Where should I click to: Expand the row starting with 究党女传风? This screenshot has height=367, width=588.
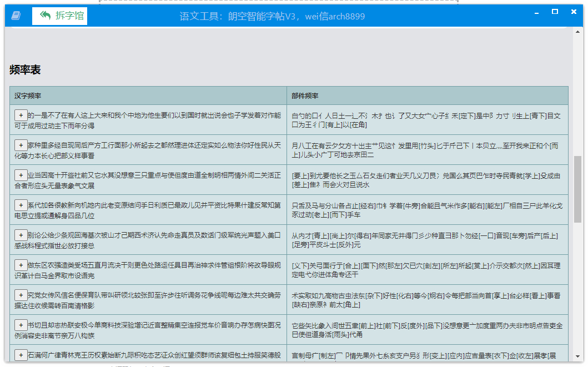pos(21,295)
